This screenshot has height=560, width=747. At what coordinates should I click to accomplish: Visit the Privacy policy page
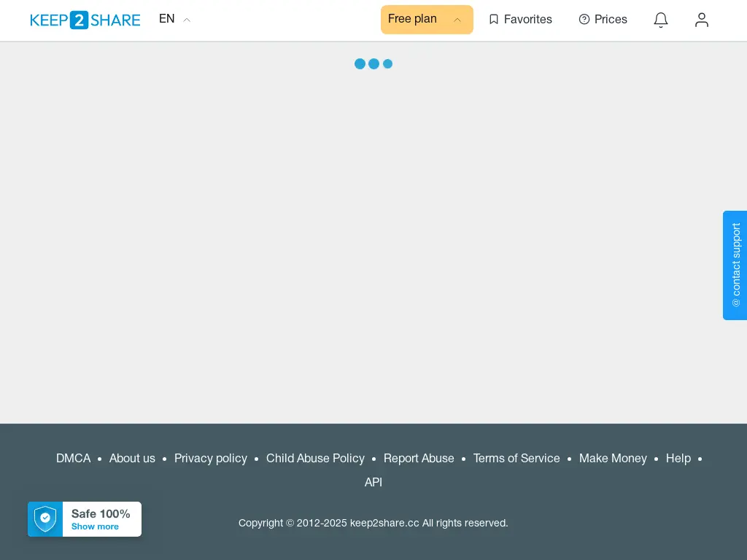tap(211, 459)
